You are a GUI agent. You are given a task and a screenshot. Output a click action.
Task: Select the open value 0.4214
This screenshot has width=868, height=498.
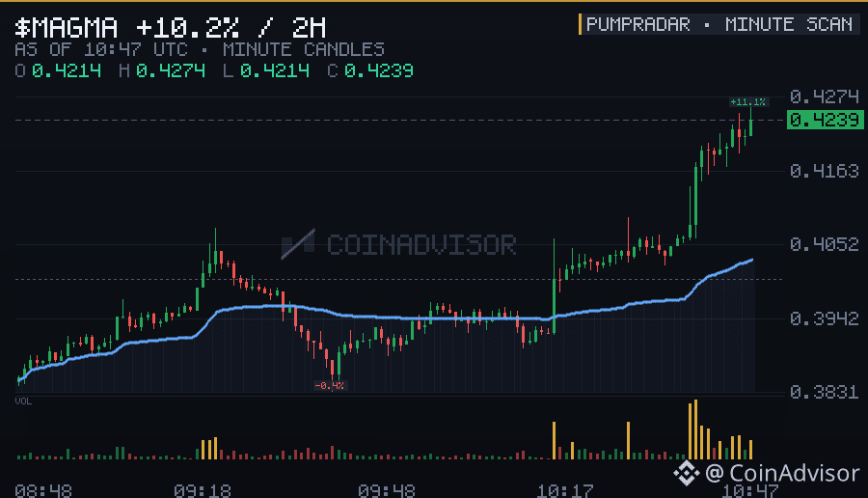pos(67,70)
